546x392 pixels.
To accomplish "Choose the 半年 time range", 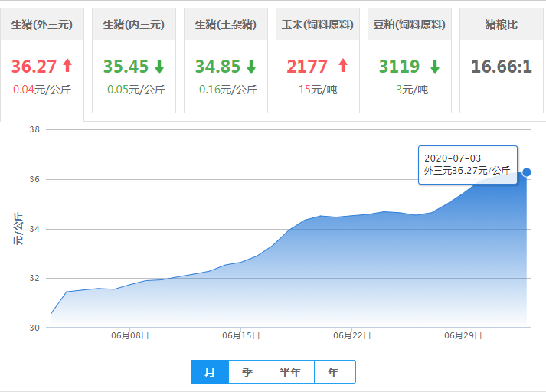I will (289, 372).
